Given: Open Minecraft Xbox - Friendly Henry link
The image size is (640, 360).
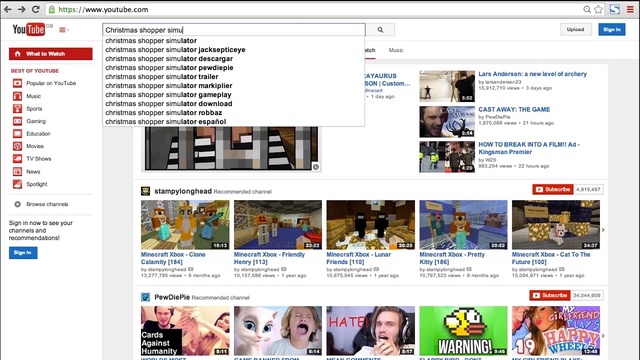Looking at the screenshot, I should [269, 258].
